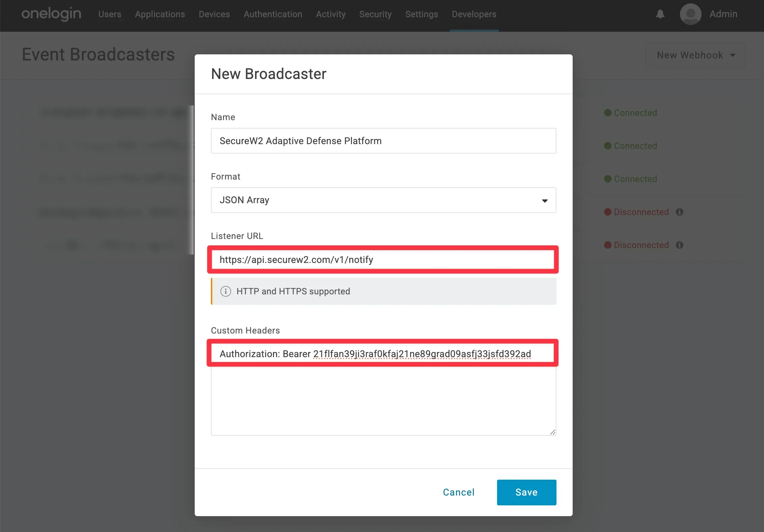Click the OneLogin logo
Screen dimensions: 764x532
pos(51,14)
